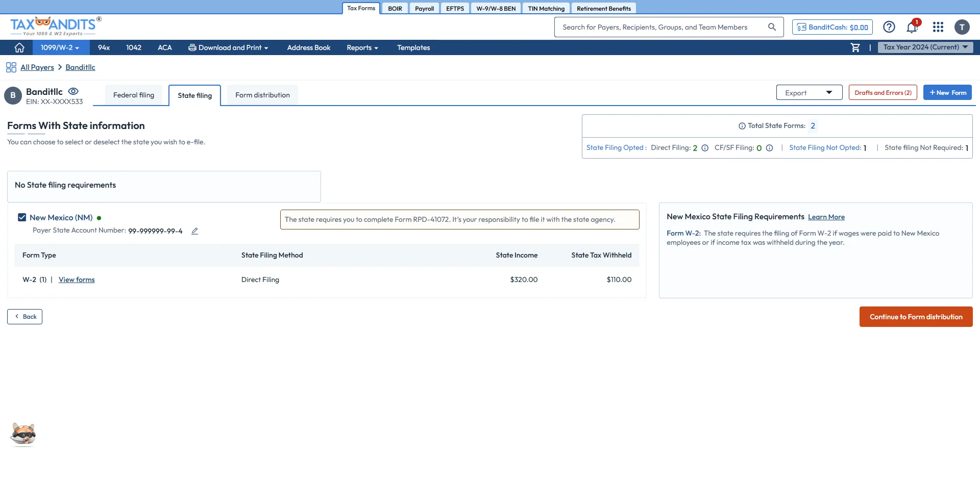Click the Banditllc payer avatar B
Image resolution: width=980 pixels, height=486 pixels.
tap(13, 95)
